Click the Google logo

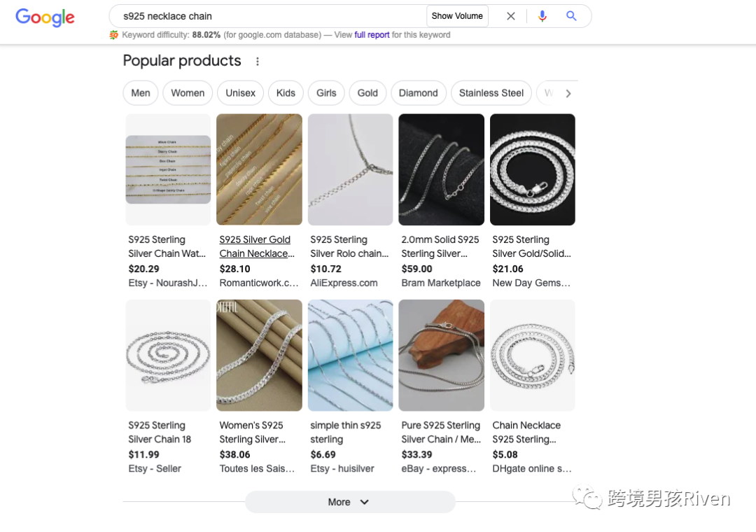point(45,17)
